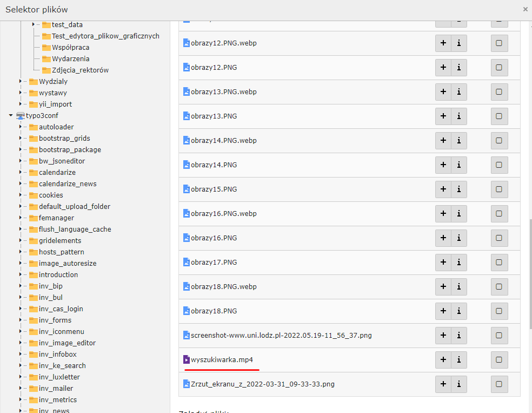Click the obrazy16.PNG.webp file name
Screen dimensions: 532x413
223,214
